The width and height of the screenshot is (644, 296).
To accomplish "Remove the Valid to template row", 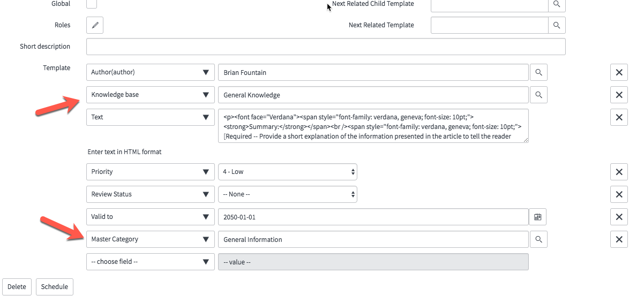I will (x=619, y=217).
